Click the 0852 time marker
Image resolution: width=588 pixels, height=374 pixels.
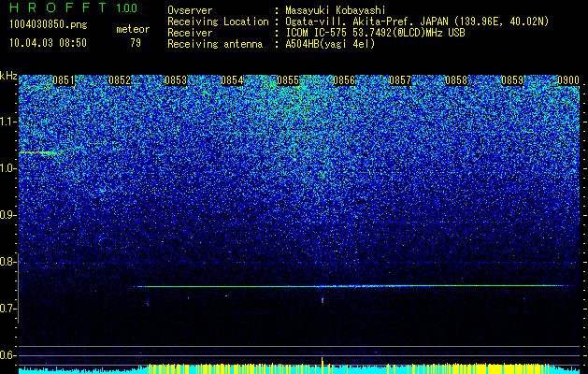coord(120,80)
